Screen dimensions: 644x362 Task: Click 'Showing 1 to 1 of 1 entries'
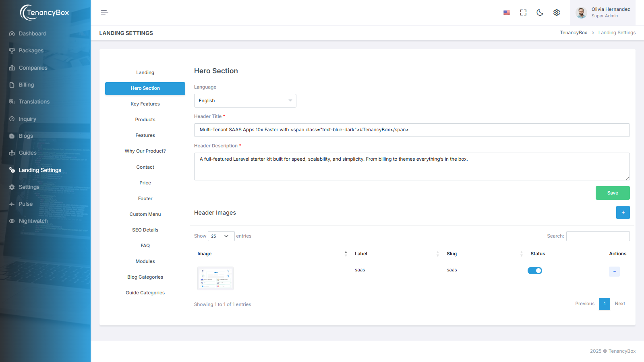click(222, 305)
